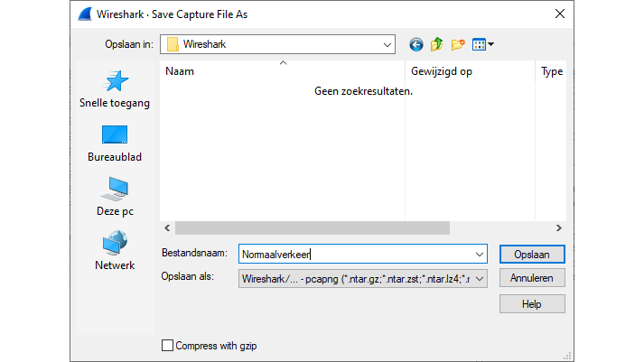Create a new folder
Image resolution: width=644 pixels, height=362 pixels.
458,44
